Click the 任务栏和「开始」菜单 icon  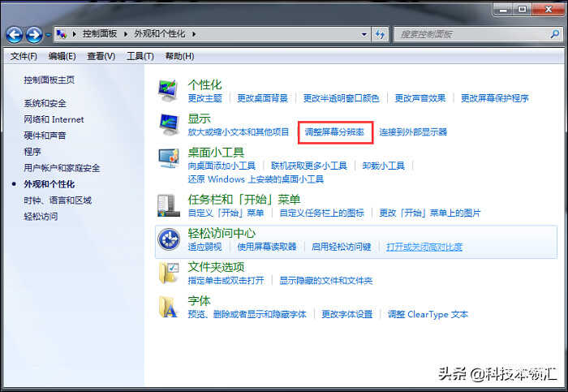[169, 205]
